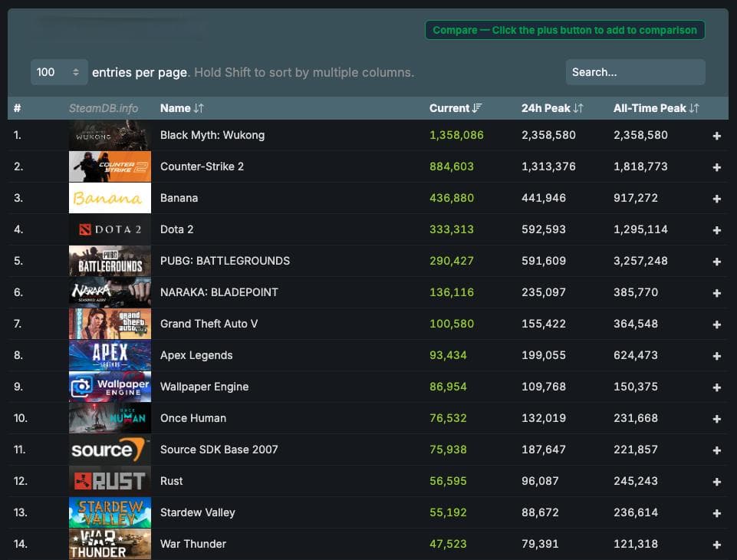Open the Counter-Strike 2 game thumbnail
Screen dimensions: 737x560
point(110,166)
